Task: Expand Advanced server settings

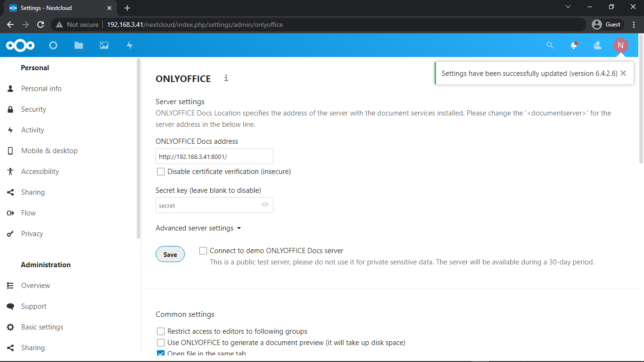Action: (x=198, y=228)
